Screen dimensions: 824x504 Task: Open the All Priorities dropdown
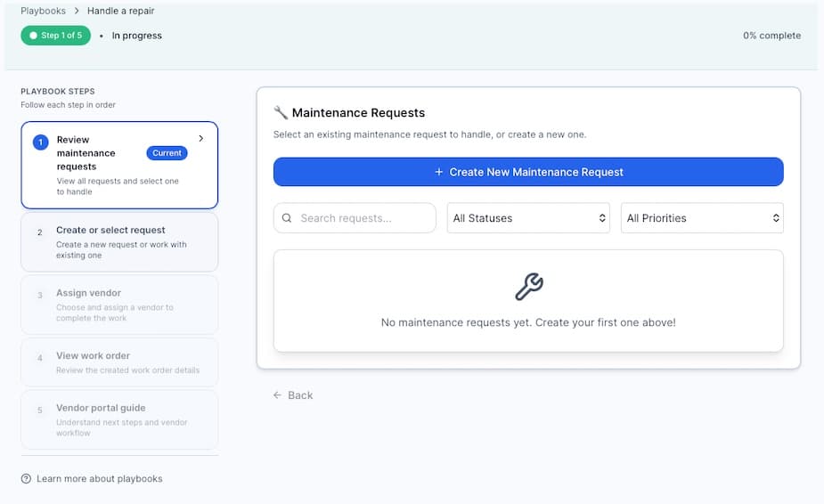point(702,218)
